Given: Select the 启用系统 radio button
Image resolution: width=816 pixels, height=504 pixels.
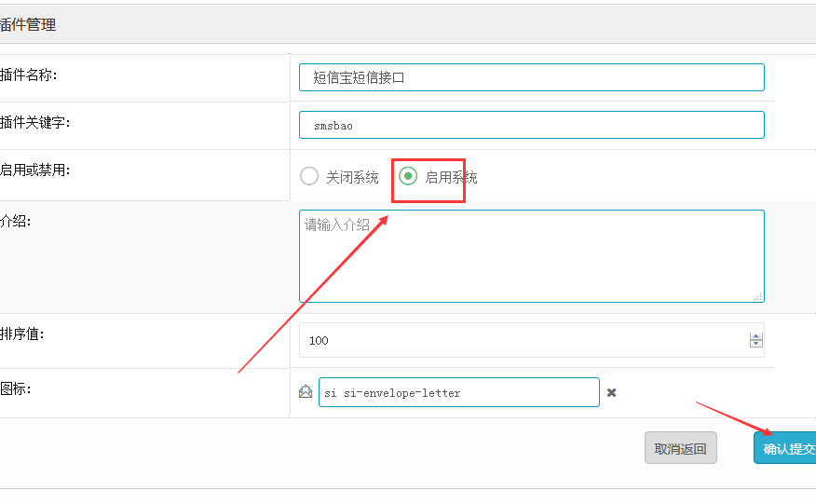Looking at the screenshot, I should (x=408, y=176).
